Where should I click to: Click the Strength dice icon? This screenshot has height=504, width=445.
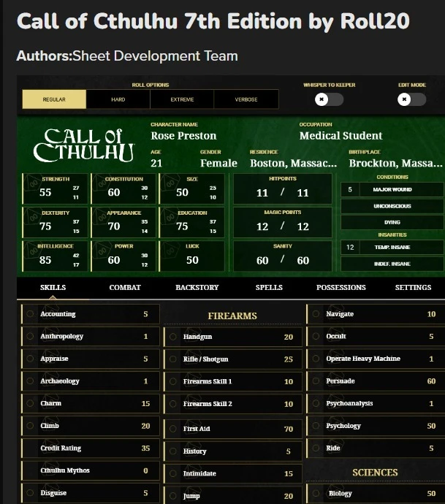coord(33,183)
